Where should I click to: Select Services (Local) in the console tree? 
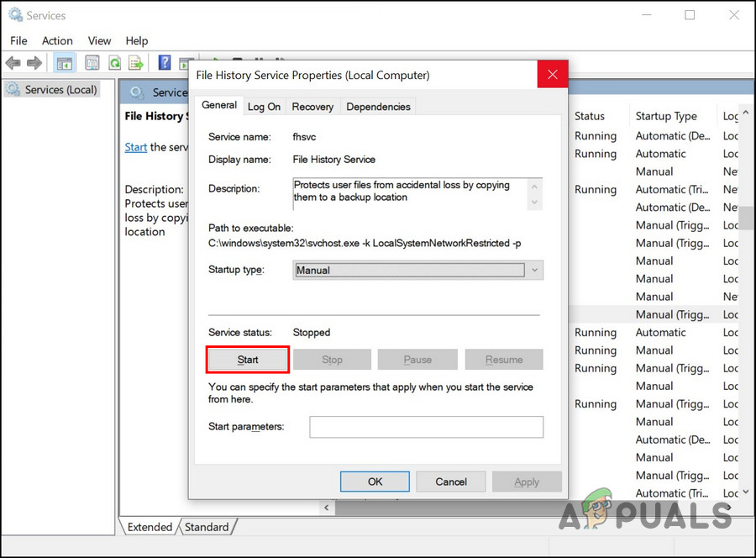point(52,90)
